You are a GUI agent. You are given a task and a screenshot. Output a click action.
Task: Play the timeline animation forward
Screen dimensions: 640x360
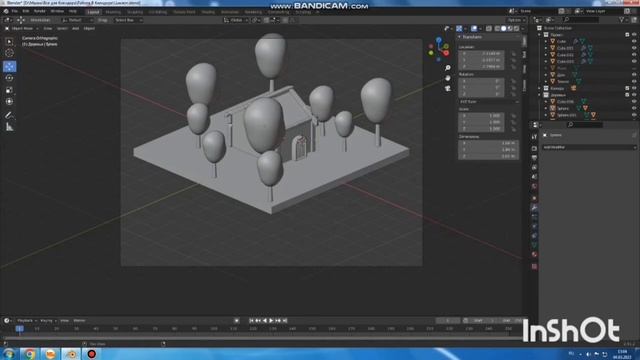pyautogui.click(x=271, y=321)
